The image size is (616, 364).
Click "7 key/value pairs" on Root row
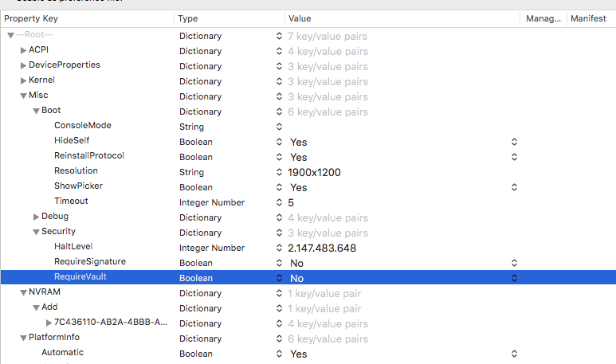328,36
